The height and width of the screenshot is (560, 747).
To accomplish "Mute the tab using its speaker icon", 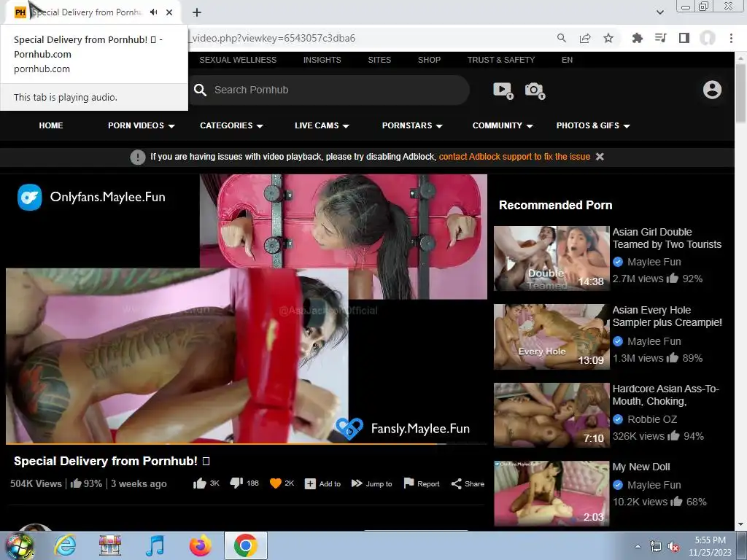I will tap(153, 12).
